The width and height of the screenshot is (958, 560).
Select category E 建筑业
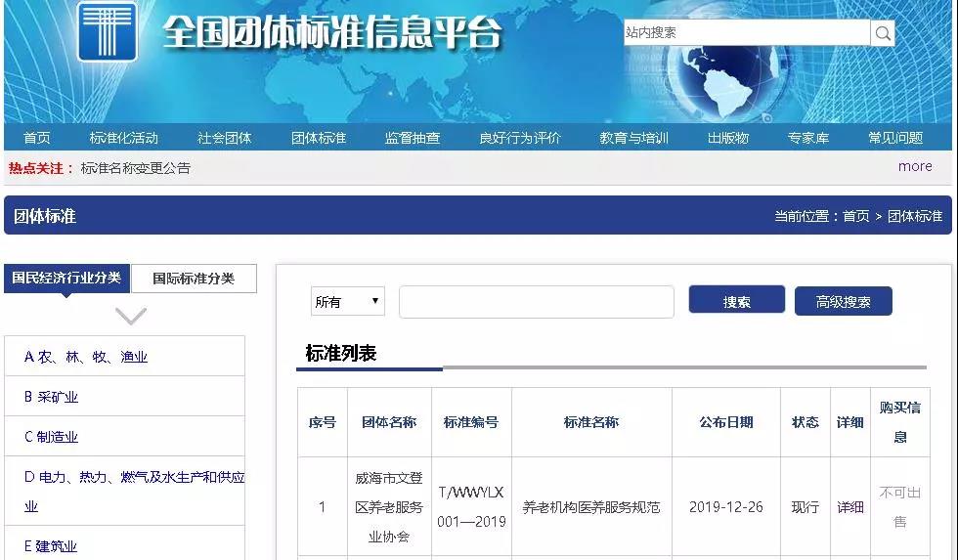point(50,546)
